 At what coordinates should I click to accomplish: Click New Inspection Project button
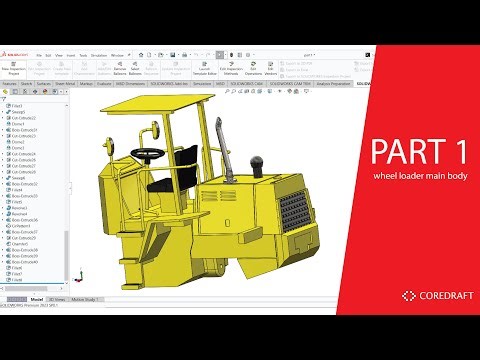pyautogui.click(x=14, y=68)
